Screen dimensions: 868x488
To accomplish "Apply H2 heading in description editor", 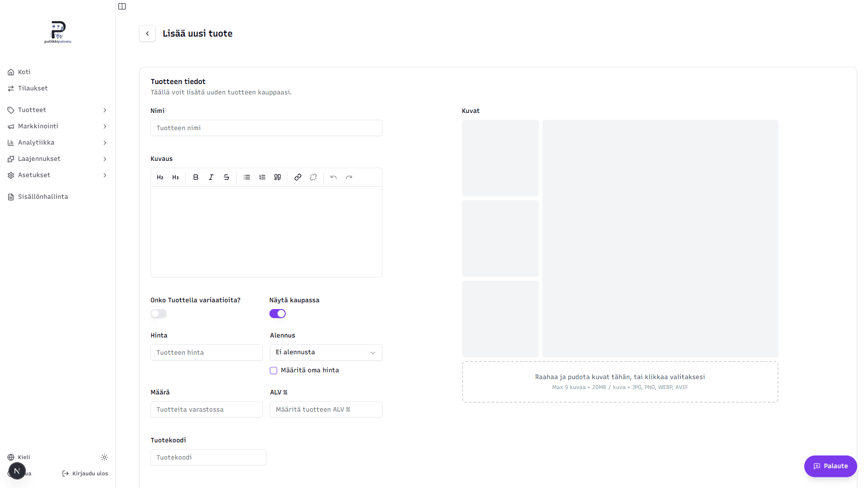I will (x=160, y=177).
